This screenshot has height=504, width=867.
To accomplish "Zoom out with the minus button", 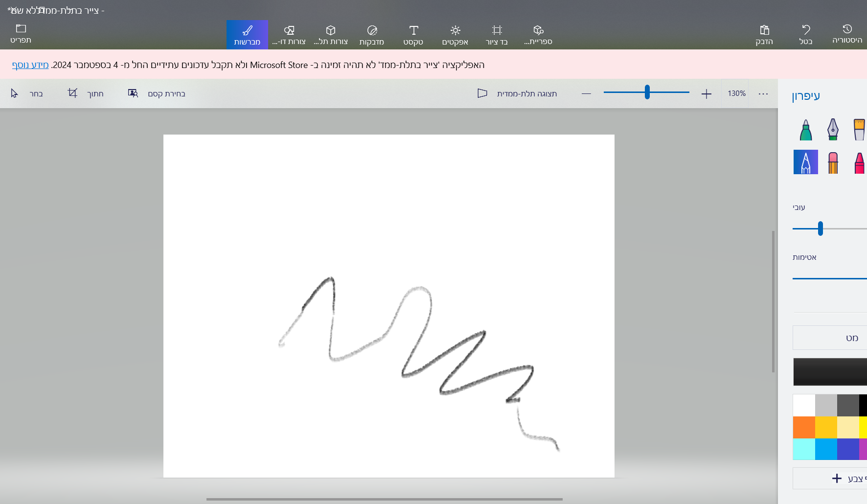I will (x=586, y=93).
